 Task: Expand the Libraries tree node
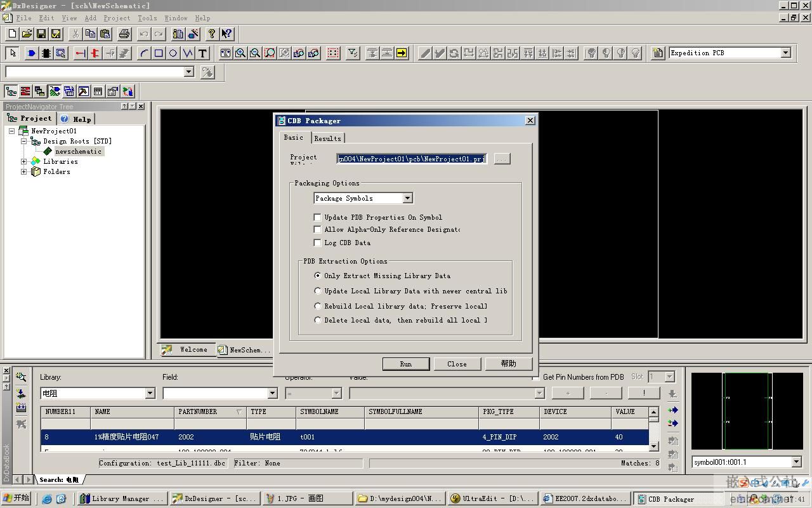point(24,161)
